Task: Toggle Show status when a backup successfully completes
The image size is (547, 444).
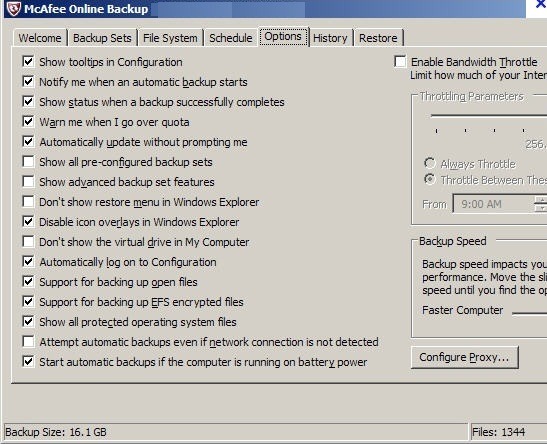Action: 28,102
